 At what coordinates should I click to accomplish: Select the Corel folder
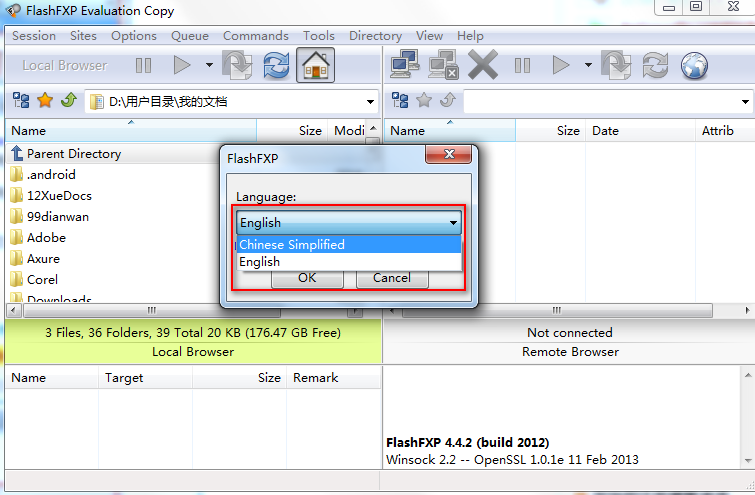[114, 279]
